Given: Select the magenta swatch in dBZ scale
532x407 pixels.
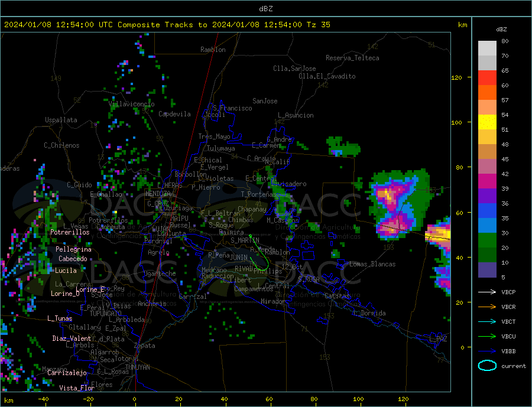Looking at the screenshot, I should coord(487,181).
